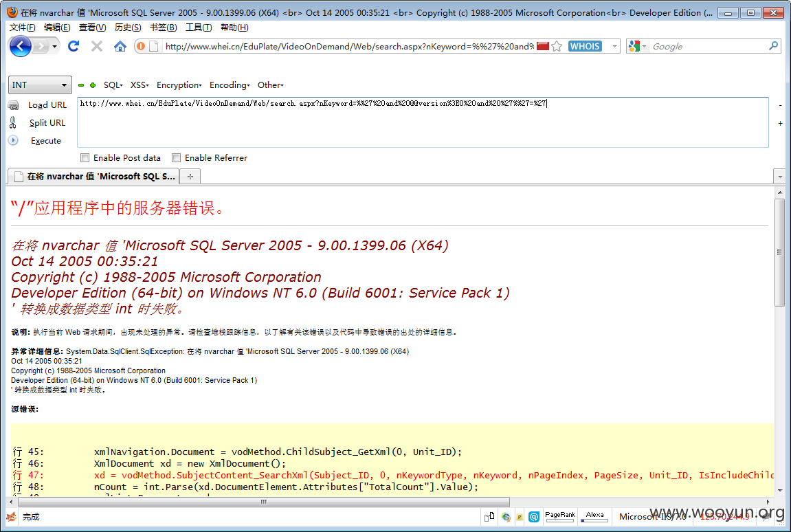The height and width of the screenshot is (532, 791).
Task: Click the Execute button
Action: [46, 141]
